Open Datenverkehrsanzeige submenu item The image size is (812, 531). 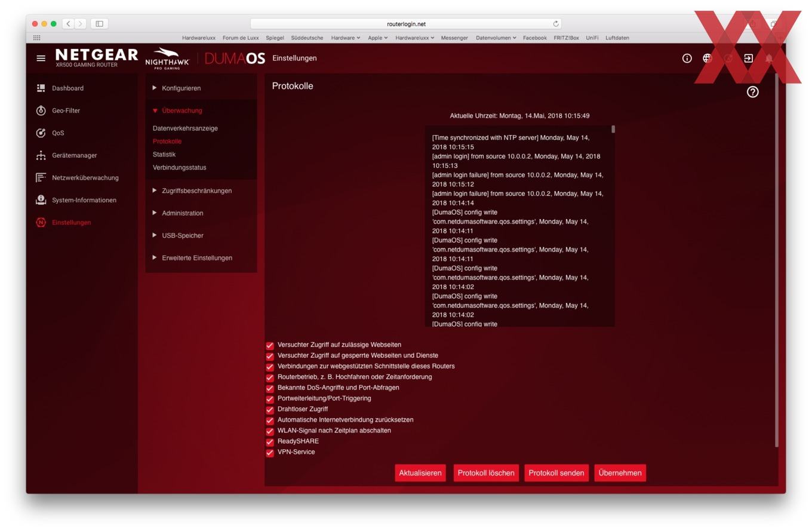(185, 128)
